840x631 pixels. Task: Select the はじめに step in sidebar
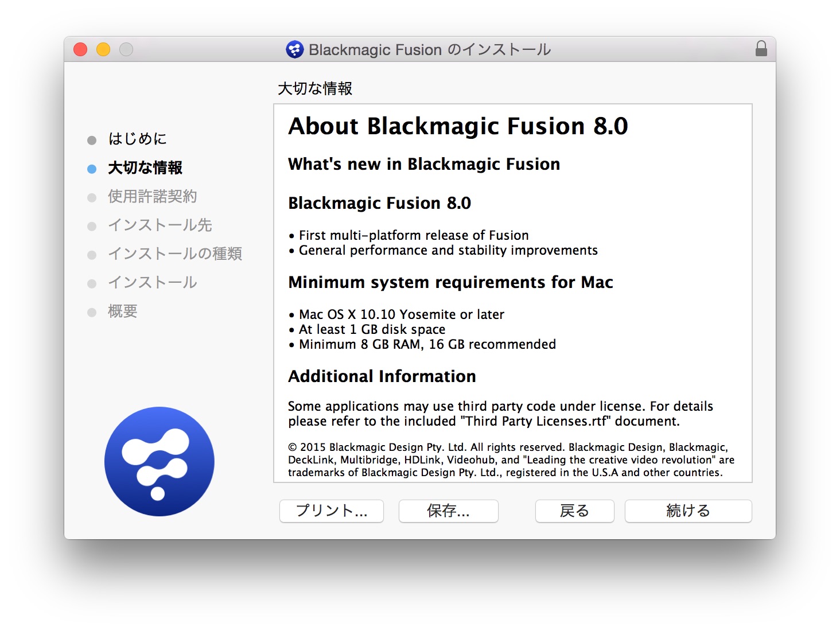(138, 139)
